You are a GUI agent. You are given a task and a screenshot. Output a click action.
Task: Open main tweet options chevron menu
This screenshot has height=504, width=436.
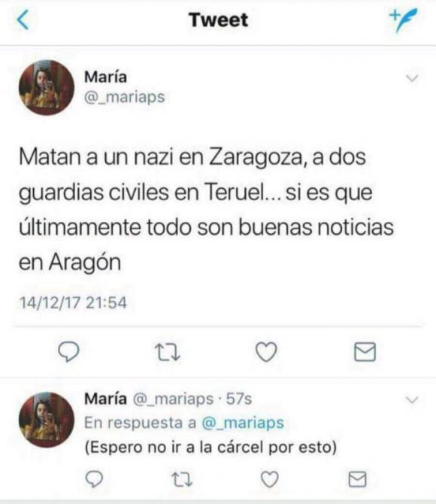coord(412,78)
